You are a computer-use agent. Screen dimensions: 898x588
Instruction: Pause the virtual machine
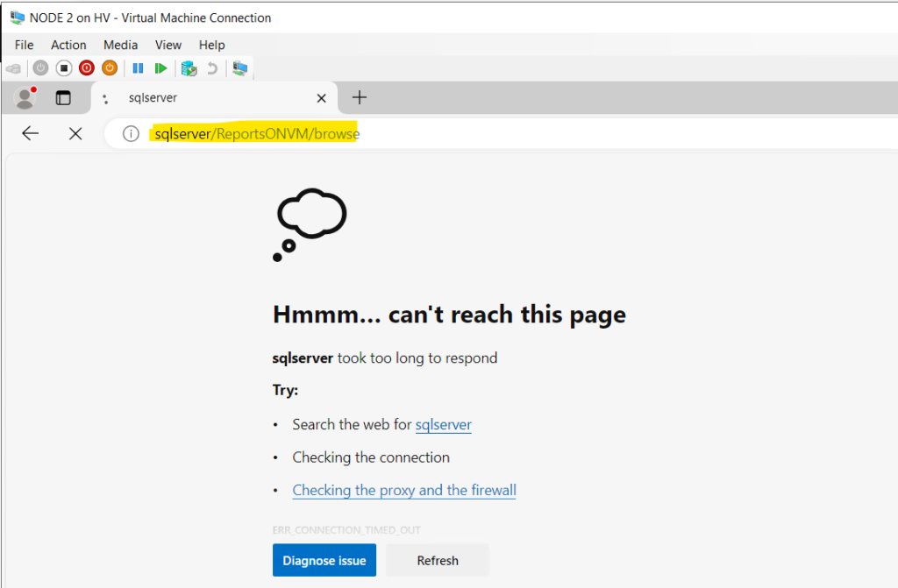[x=138, y=68]
